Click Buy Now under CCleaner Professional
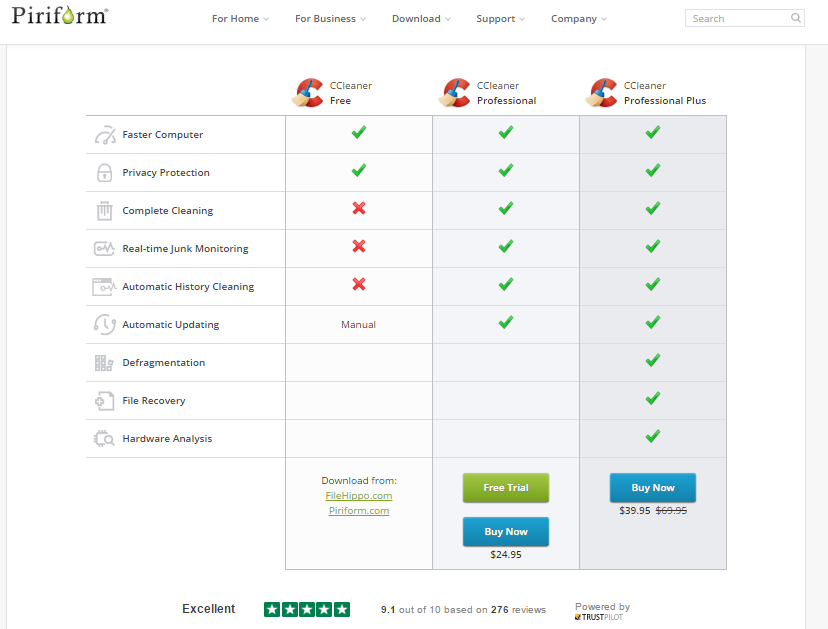Screen dimensions: 828x629 tap(506, 531)
